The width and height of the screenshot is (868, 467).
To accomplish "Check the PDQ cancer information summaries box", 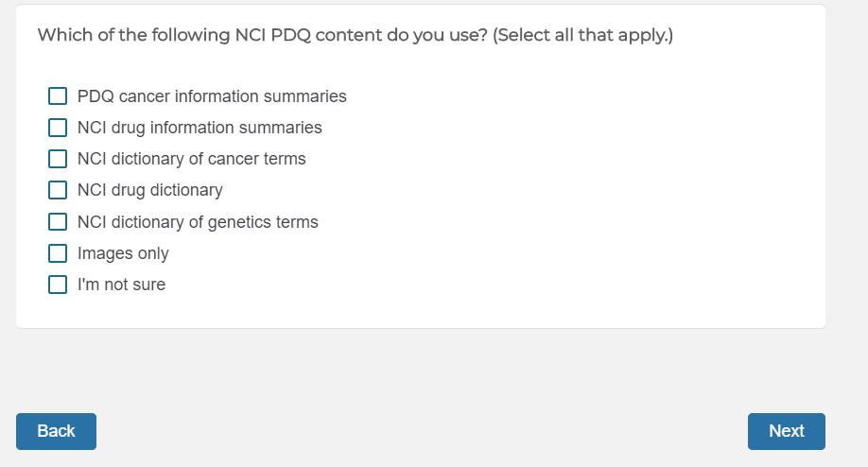I will [58, 96].
